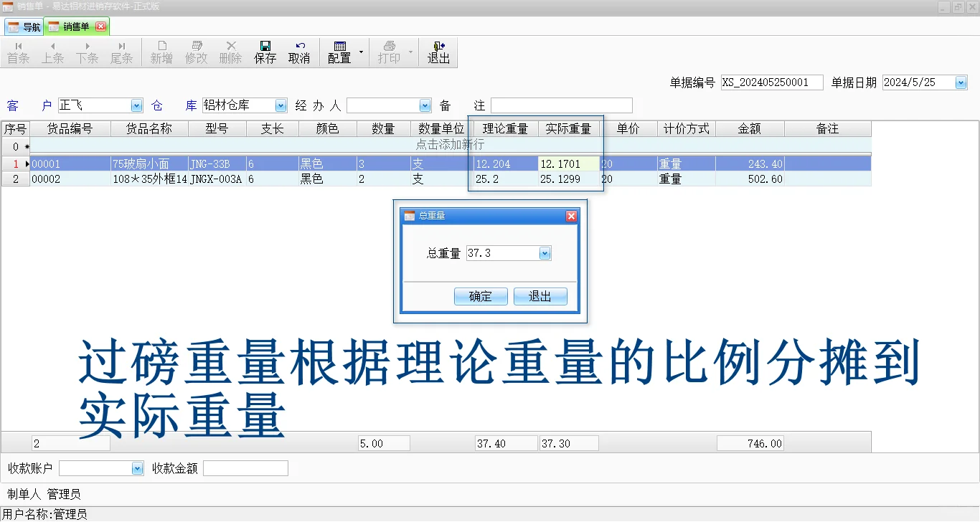The height and width of the screenshot is (522, 980).
Task: Click the 上条 previous record icon
Action: [52, 52]
